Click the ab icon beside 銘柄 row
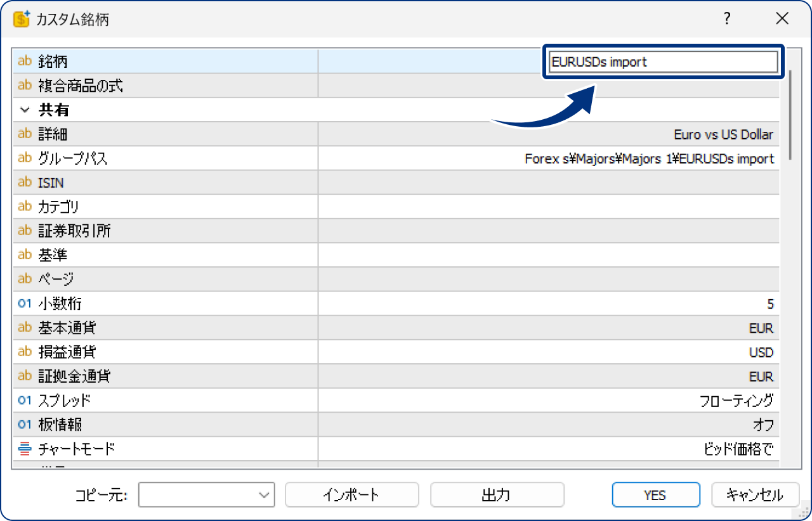Image resolution: width=812 pixels, height=521 pixels. 25,61
